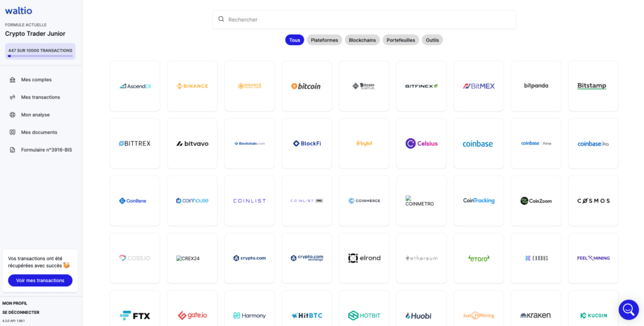644x326 pixels.
Task: Open the Mes comptes bank icon
Action: click(x=13, y=80)
